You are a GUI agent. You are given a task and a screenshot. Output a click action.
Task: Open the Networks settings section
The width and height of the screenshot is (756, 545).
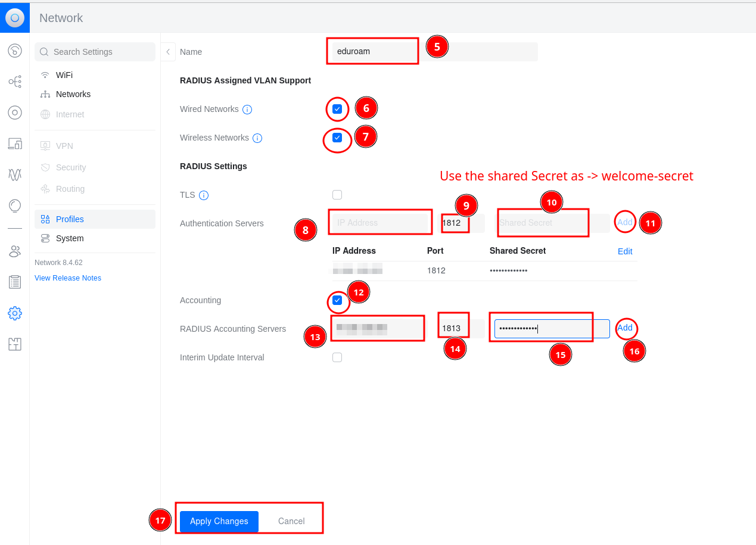pos(95,94)
